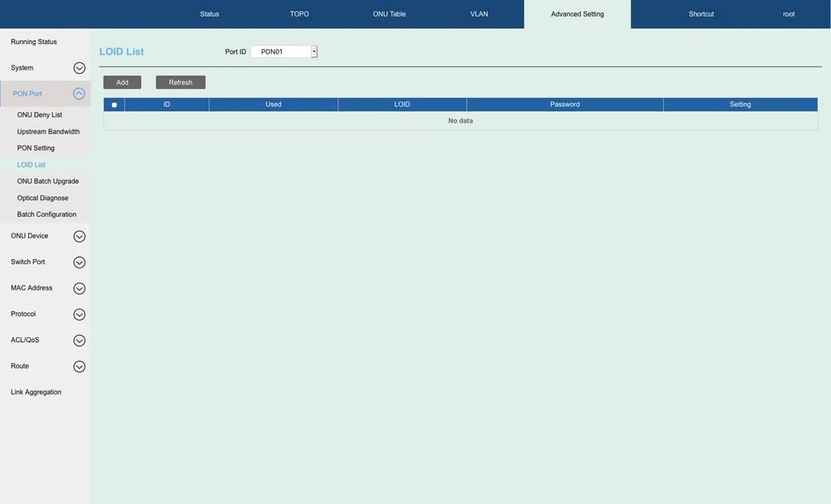This screenshot has height=504, width=831.
Task: Expand the ACL/QoS chevron icon
Action: pos(79,340)
